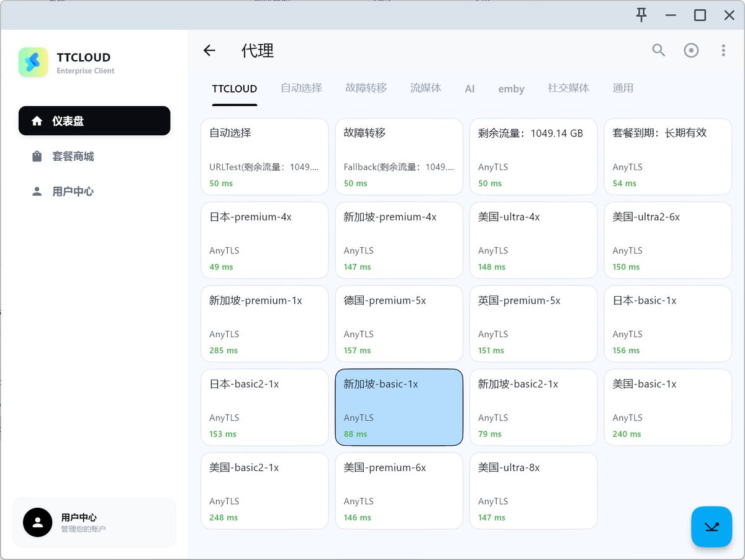Switch to the 社交媒体 tab
745x560 pixels.
point(569,88)
